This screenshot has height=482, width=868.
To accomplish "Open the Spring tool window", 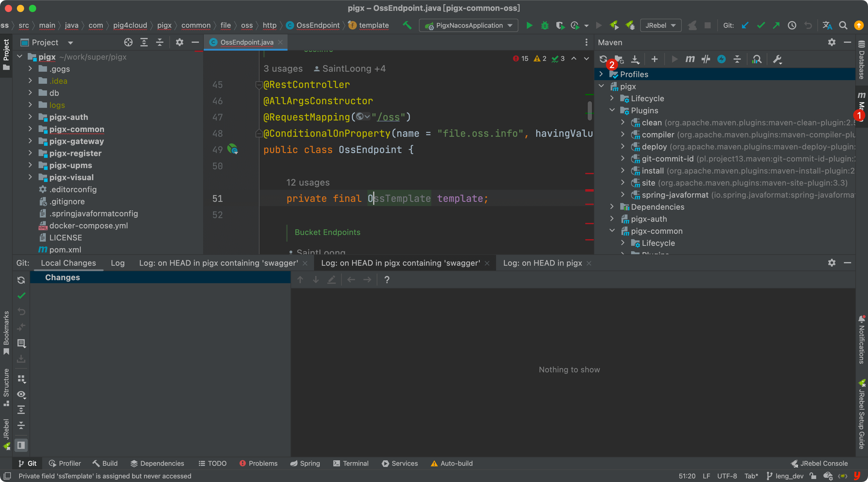I will pyautogui.click(x=305, y=463).
